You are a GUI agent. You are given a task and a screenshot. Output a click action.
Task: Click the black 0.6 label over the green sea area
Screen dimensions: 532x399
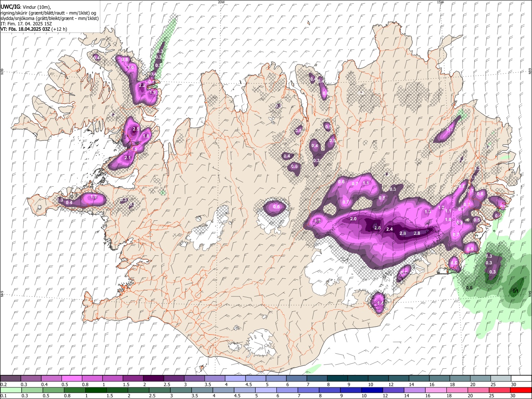coord(469,288)
